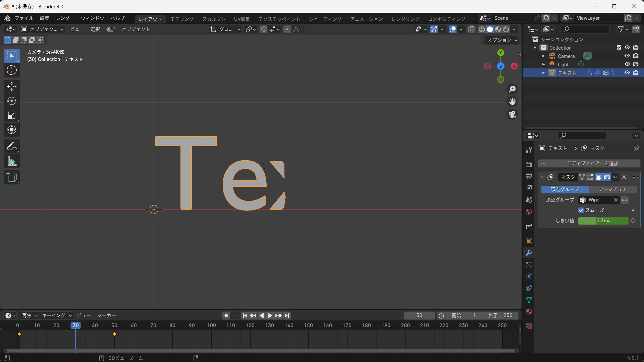Screen dimensions: 644x362
Task: Open the object mode dropdown
Action: tap(43, 29)
